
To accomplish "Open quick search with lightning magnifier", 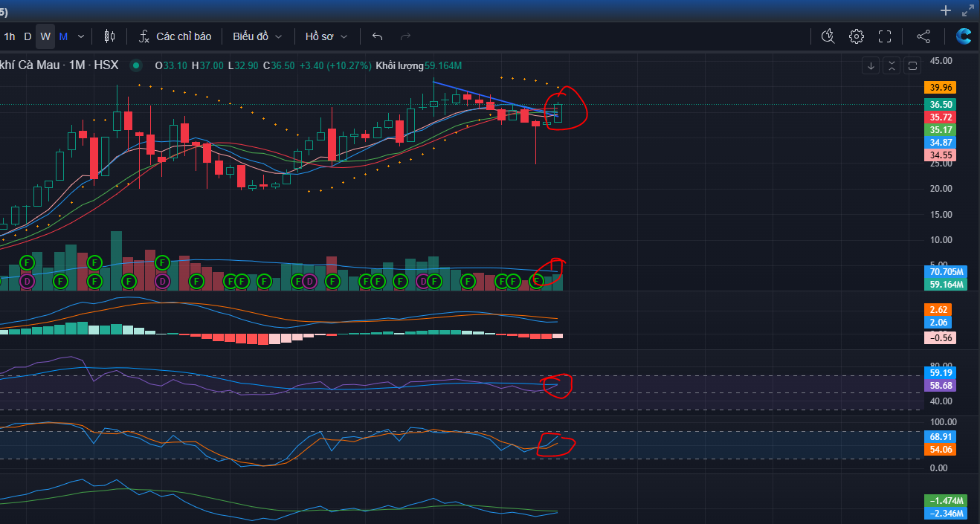I will click(828, 36).
